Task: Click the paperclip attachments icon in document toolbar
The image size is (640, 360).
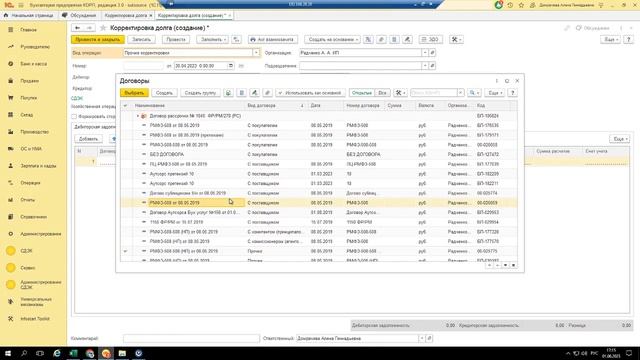Action: click(x=381, y=40)
